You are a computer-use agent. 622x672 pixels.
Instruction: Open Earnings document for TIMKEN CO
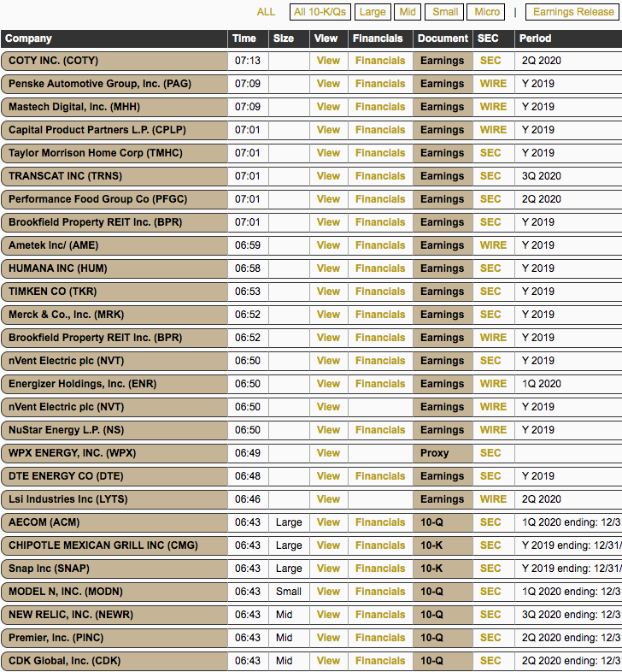pos(443,292)
